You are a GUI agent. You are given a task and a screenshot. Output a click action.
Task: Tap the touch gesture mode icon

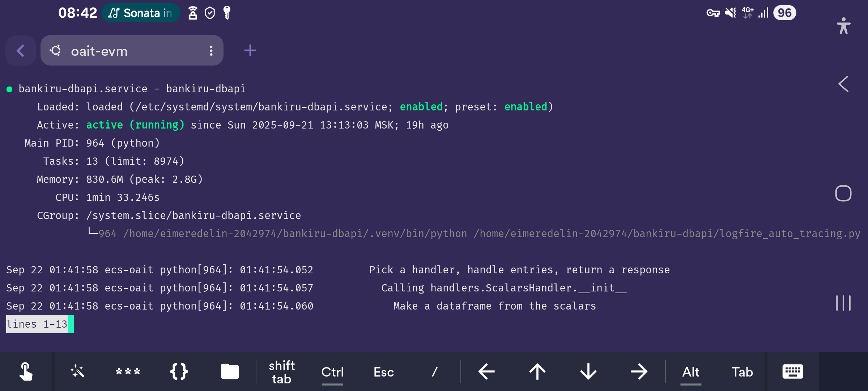pyautogui.click(x=26, y=372)
